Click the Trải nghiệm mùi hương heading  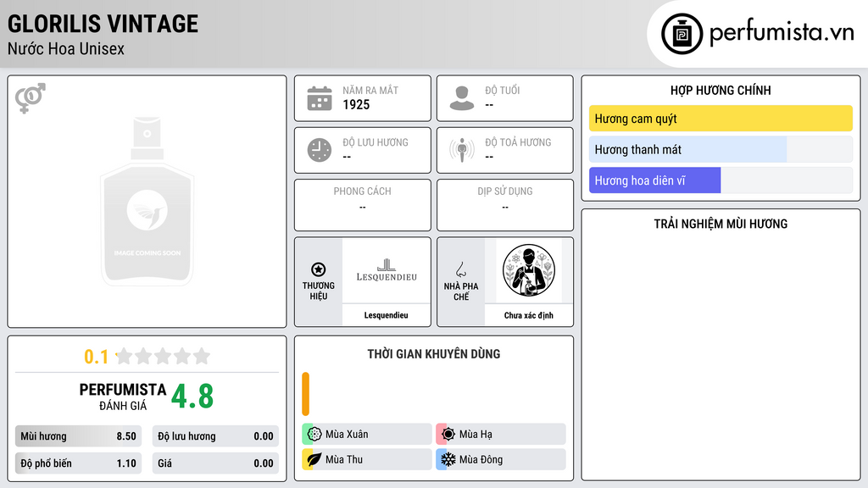point(721,224)
